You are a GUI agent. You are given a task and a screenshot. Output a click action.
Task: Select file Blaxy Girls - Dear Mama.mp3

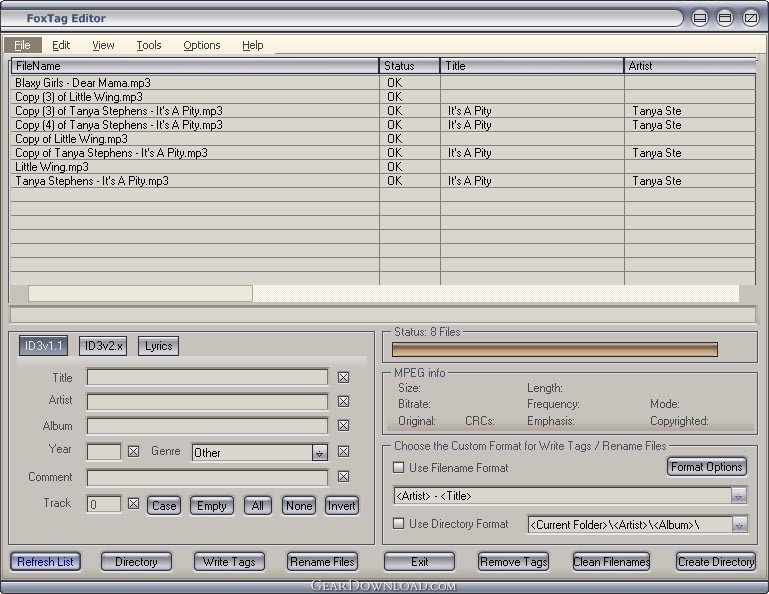point(383,83)
